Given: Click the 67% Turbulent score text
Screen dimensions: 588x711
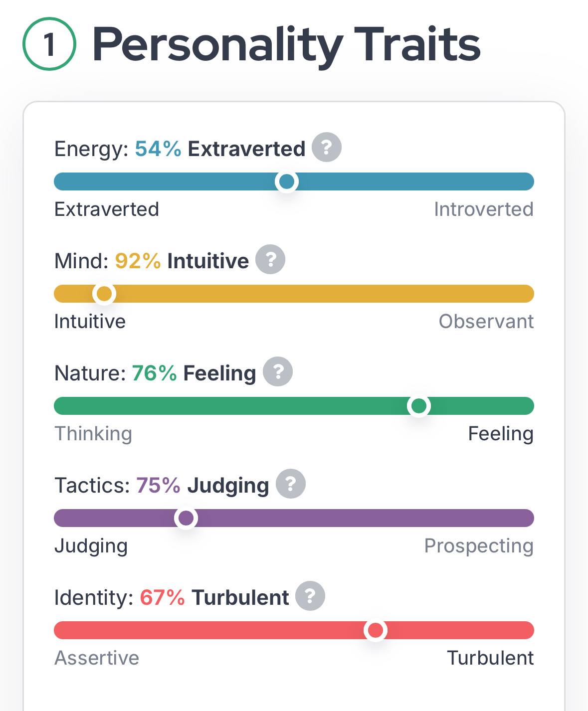Looking at the screenshot, I should click(x=214, y=597).
